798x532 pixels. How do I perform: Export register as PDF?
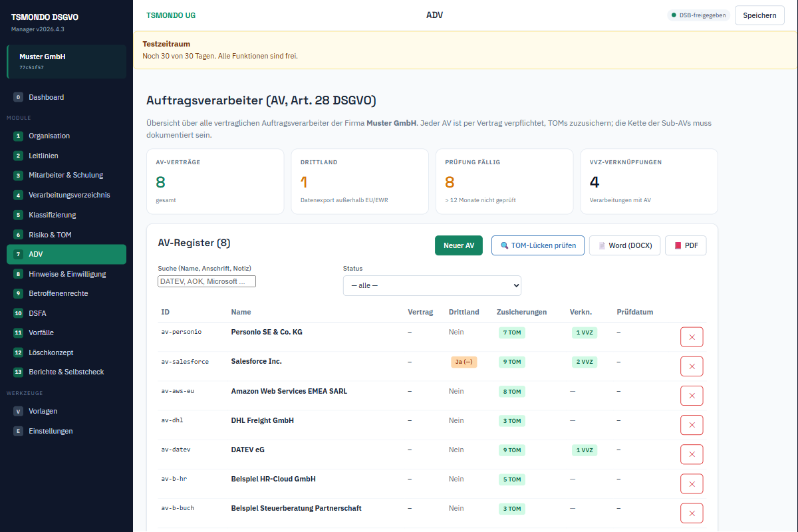(x=686, y=245)
